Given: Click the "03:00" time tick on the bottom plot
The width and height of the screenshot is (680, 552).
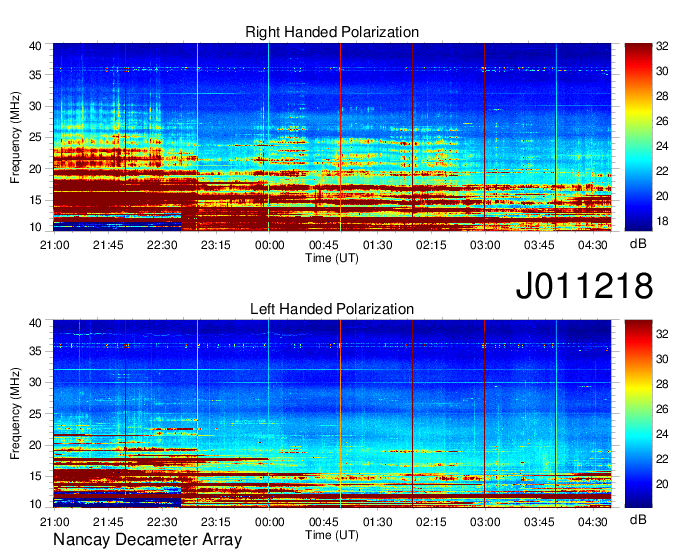Looking at the screenshot, I should (485, 522).
